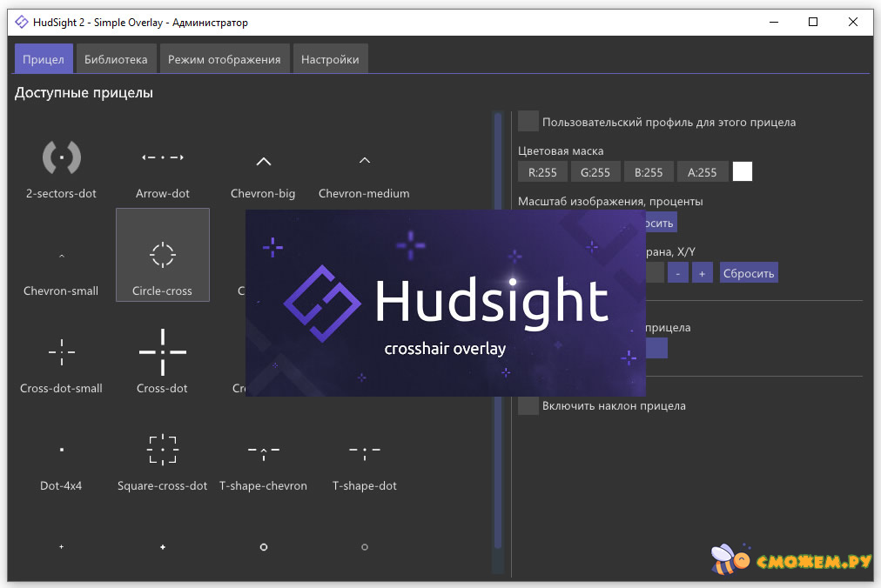This screenshot has width=881, height=588.
Task: Select the thin circle crosshair in bottom row
Action: click(x=364, y=546)
